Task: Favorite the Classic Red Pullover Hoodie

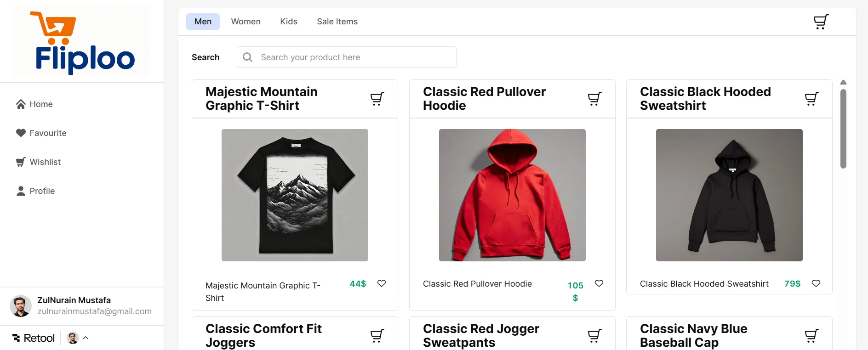Action: (599, 283)
